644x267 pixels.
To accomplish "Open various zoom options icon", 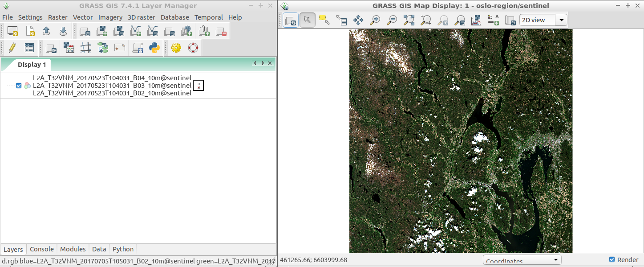I will 460,20.
